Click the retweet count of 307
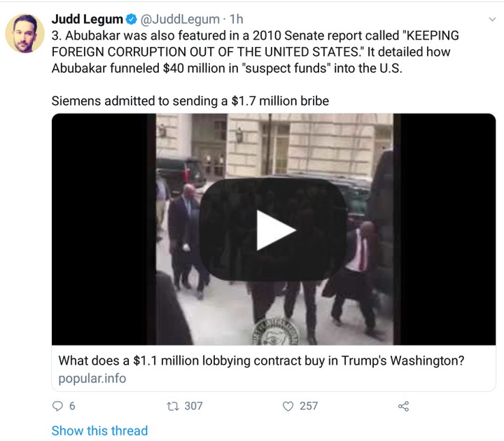This screenshot has height=441, width=504. [x=193, y=406]
